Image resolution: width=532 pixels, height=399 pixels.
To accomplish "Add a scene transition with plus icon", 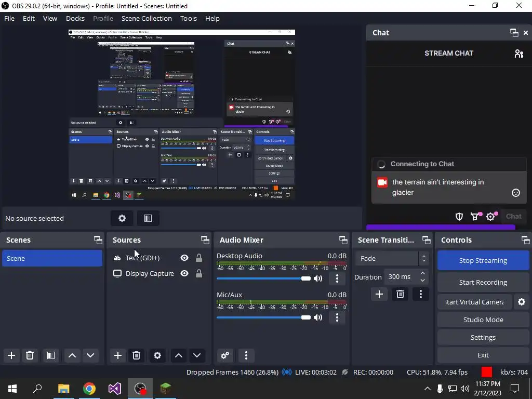I will (x=379, y=294).
